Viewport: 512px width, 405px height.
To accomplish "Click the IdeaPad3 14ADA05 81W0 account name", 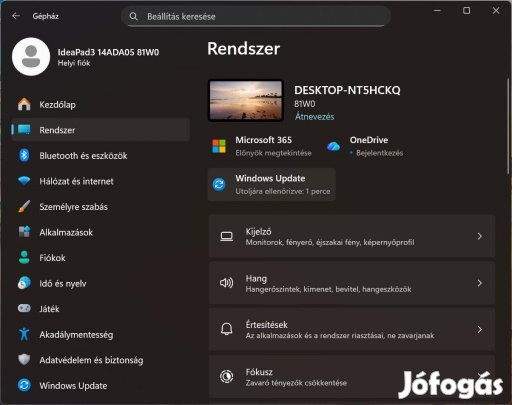I will point(108,52).
